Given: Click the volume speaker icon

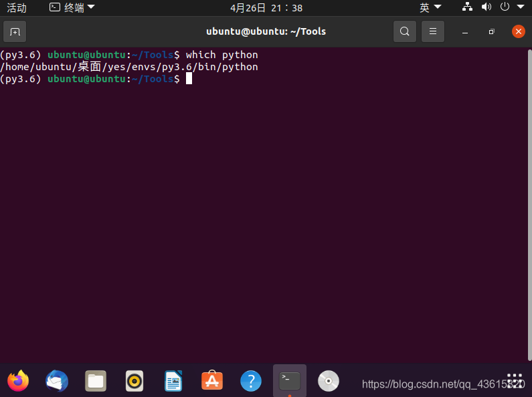Looking at the screenshot, I should tap(486, 7).
